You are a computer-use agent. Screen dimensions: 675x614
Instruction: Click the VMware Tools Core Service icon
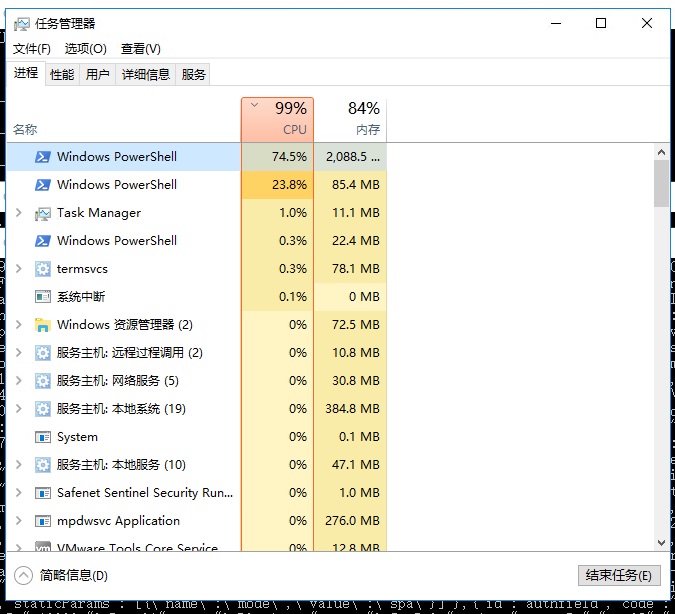[42, 546]
